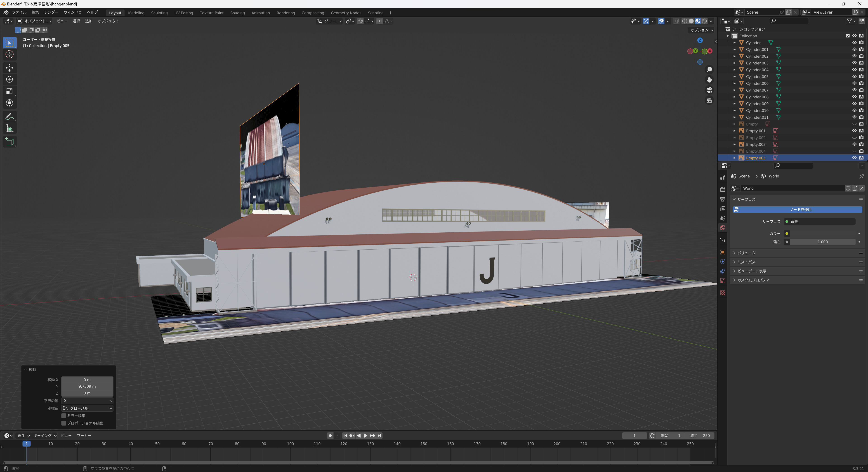The image size is (868, 472).
Task: Disable rendering for Cylinder.004
Action: coord(861,70)
